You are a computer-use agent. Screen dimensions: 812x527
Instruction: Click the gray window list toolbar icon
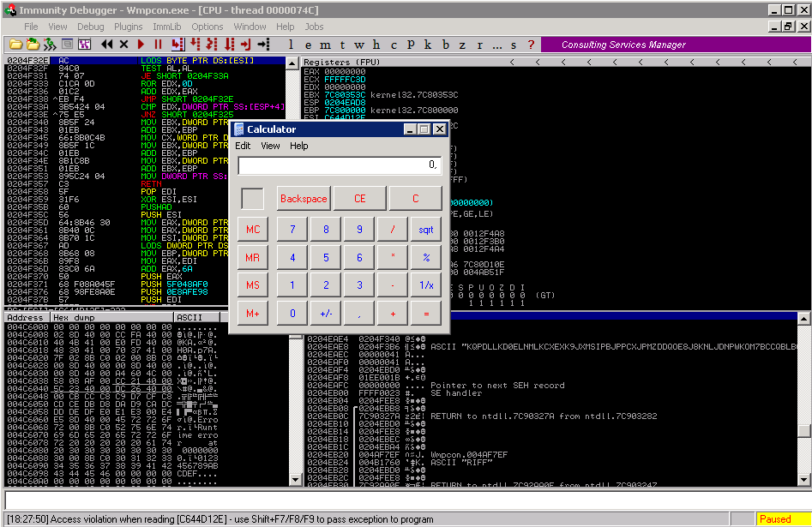[68, 45]
